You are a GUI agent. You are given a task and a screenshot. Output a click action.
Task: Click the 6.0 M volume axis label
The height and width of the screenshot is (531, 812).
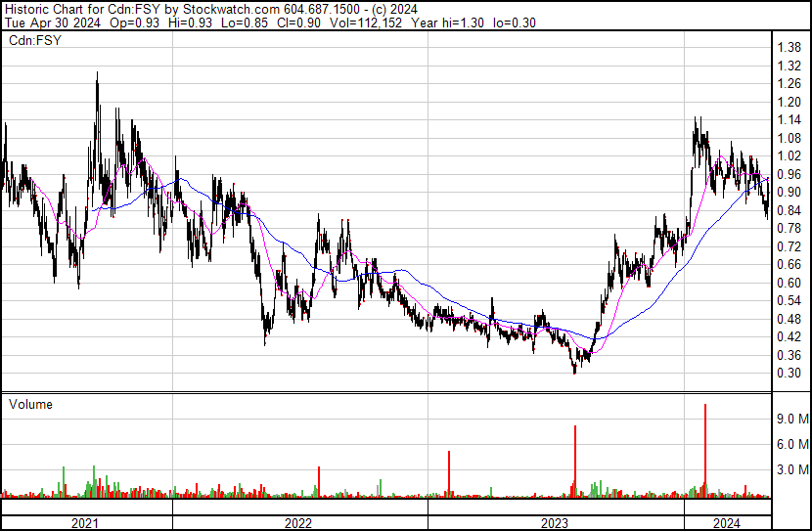(x=791, y=444)
